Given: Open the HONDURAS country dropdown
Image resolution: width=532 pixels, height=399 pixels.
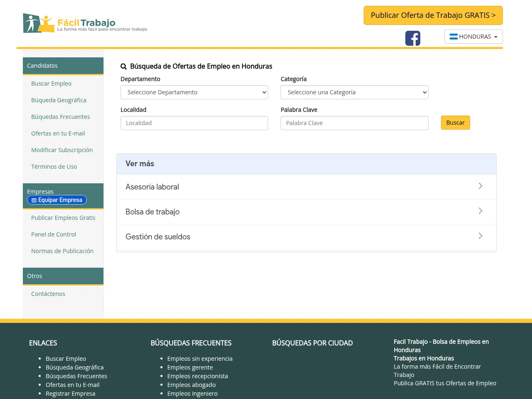Looking at the screenshot, I should click(x=473, y=37).
